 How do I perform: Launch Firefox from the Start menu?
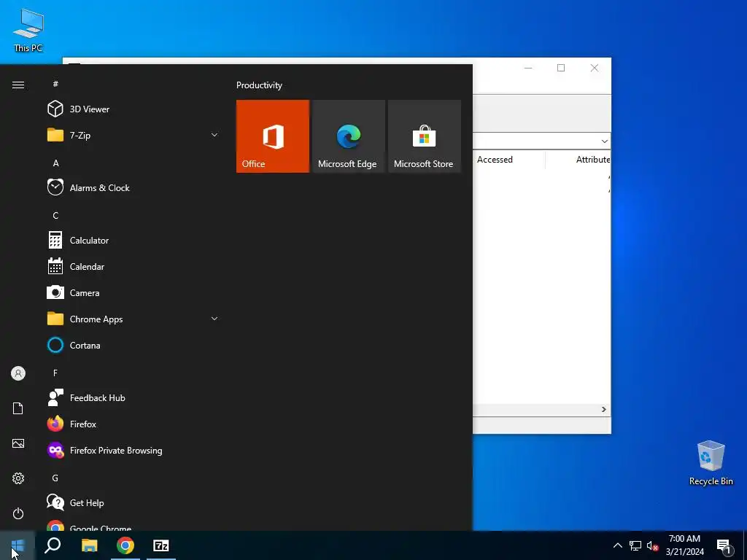coord(132,424)
